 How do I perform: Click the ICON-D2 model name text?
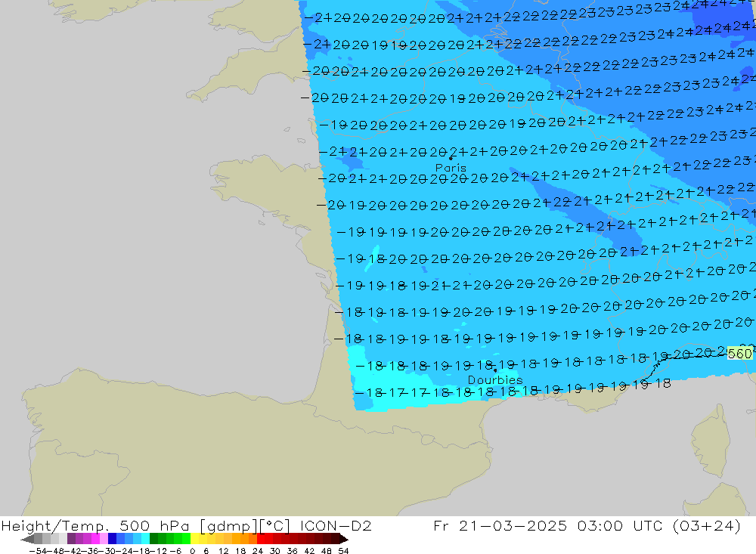tap(336, 525)
